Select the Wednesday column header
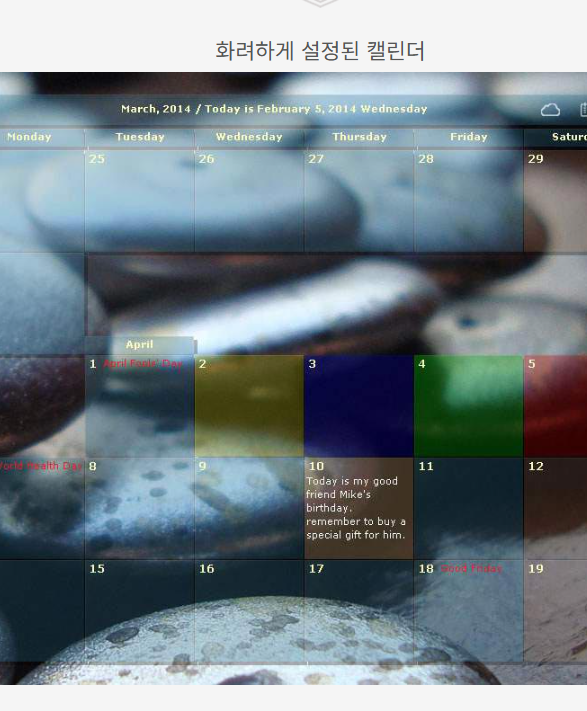 pos(249,137)
